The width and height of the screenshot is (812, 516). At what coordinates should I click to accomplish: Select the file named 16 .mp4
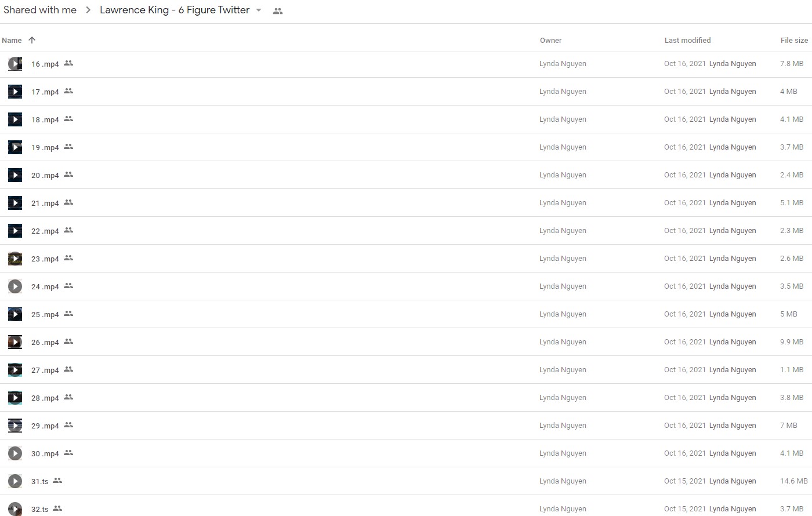pos(45,64)
